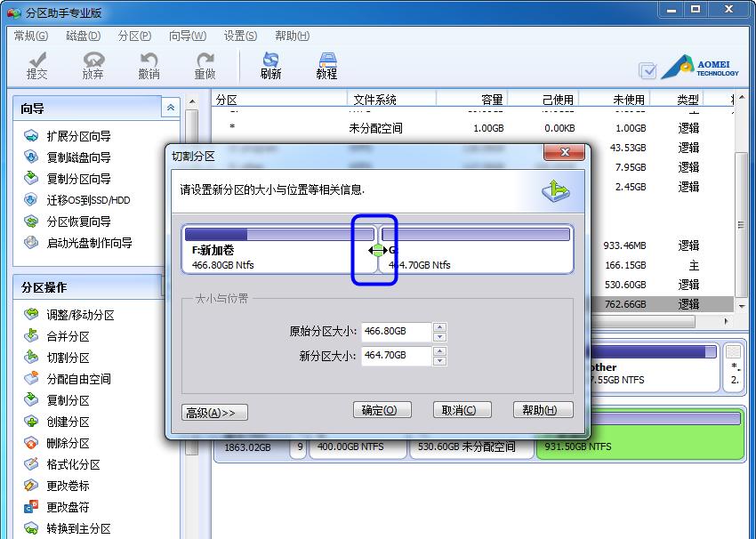The height and width of the screenshot is (539, 756).
Task: Toggle the checkbox icon beside the AOMEI logo
Action: [647, 71]
